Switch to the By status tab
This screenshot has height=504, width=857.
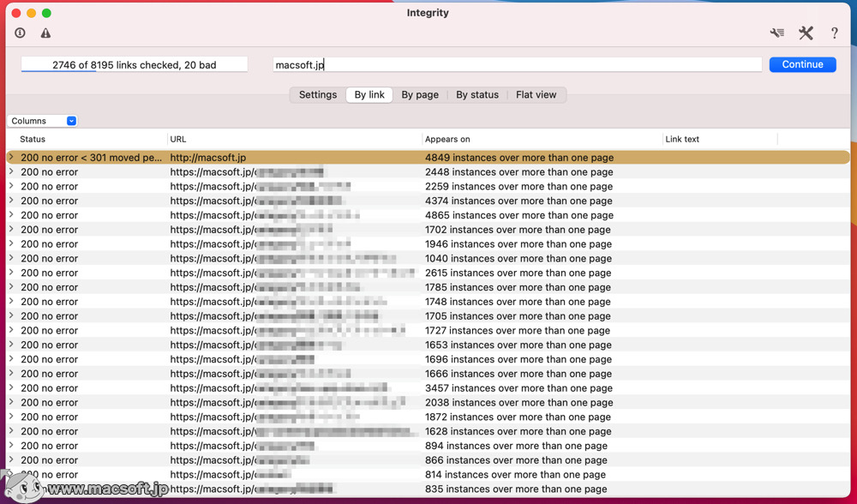click(477, 94)
